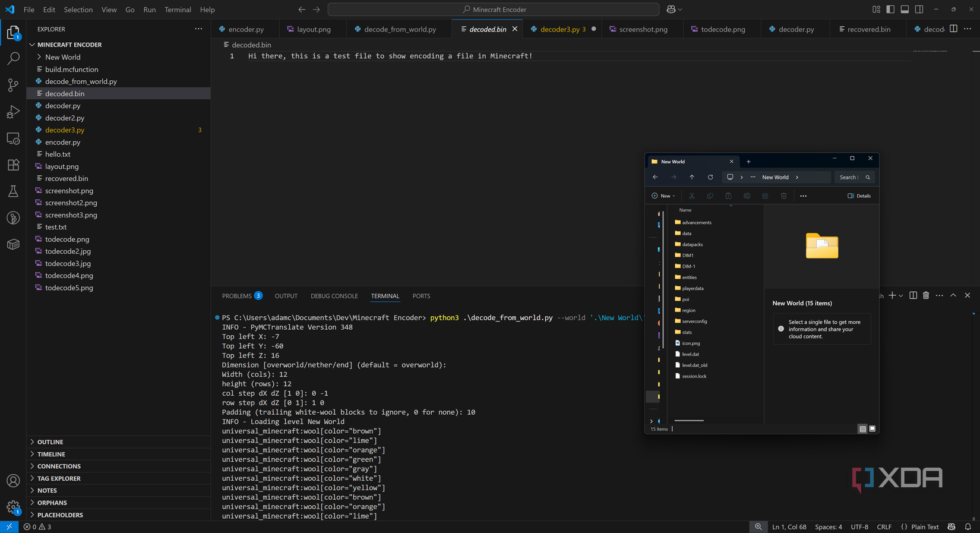Expand the New World folder

coord(62,57)
